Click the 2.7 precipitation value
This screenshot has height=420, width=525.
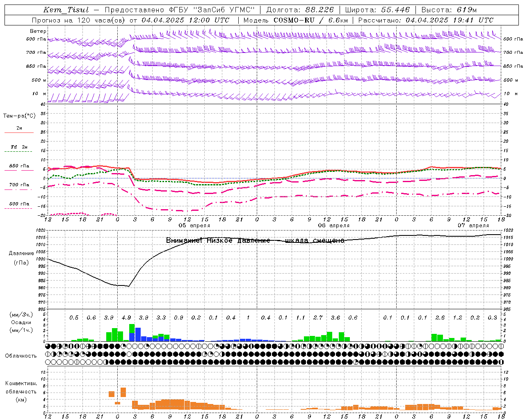coord(318,318)
